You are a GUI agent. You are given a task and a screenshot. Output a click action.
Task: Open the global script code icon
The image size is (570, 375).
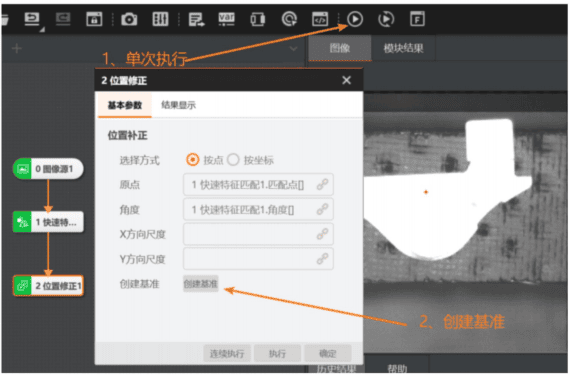click(320, 19)
